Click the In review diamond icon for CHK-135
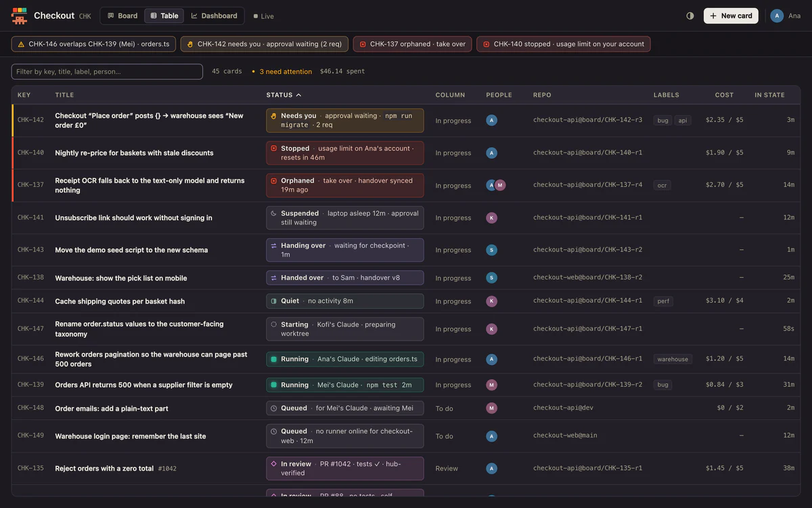Viewport: 812px width, 508px height. pos(274,464)
